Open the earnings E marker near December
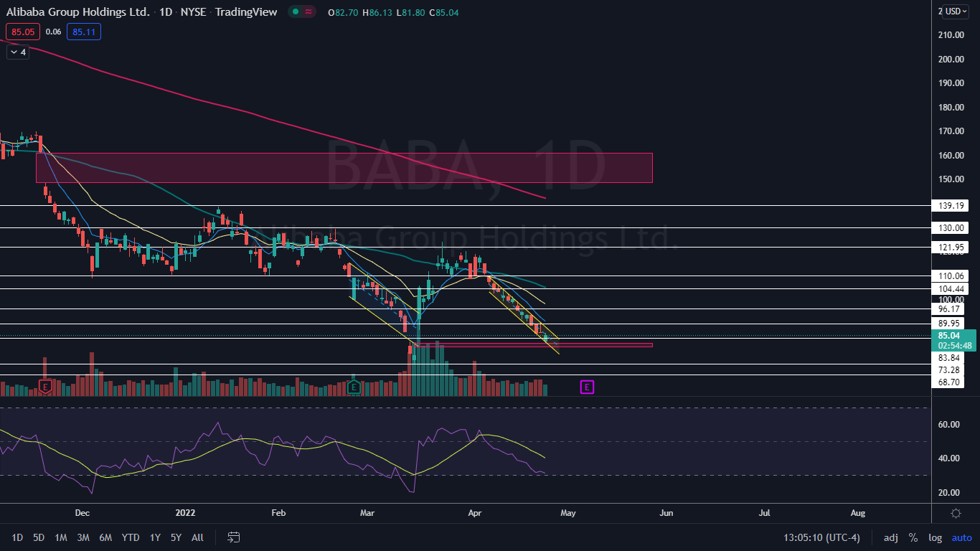980x551 pixels. click(x=46, y=387)
